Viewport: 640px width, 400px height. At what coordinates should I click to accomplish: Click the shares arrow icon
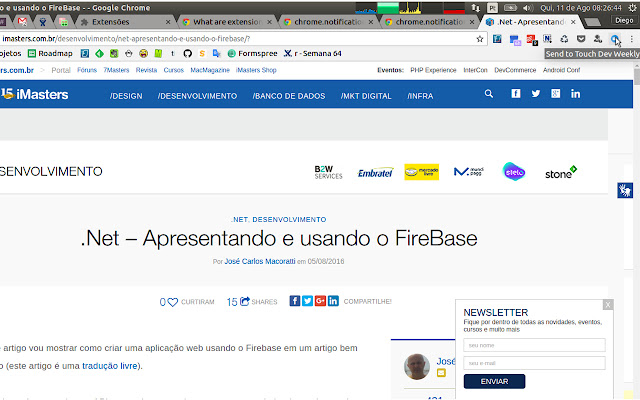tap(244, 301)
